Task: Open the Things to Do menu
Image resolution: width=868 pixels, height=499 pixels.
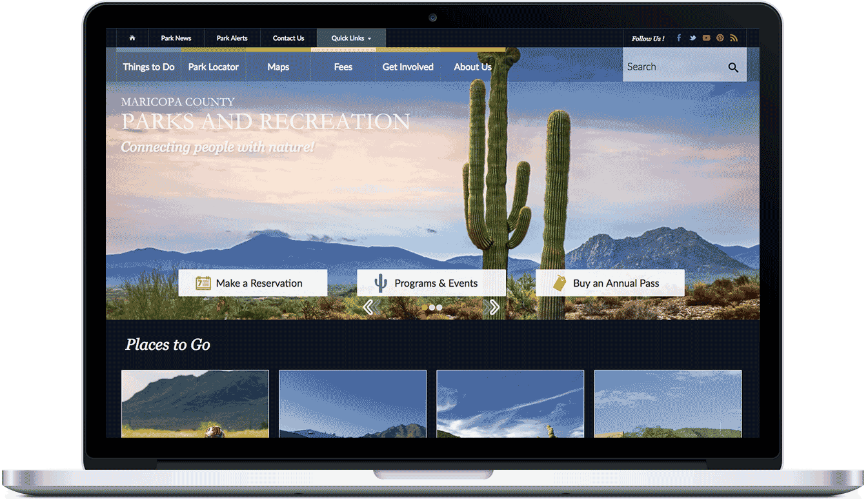Action: click(148, 66)
